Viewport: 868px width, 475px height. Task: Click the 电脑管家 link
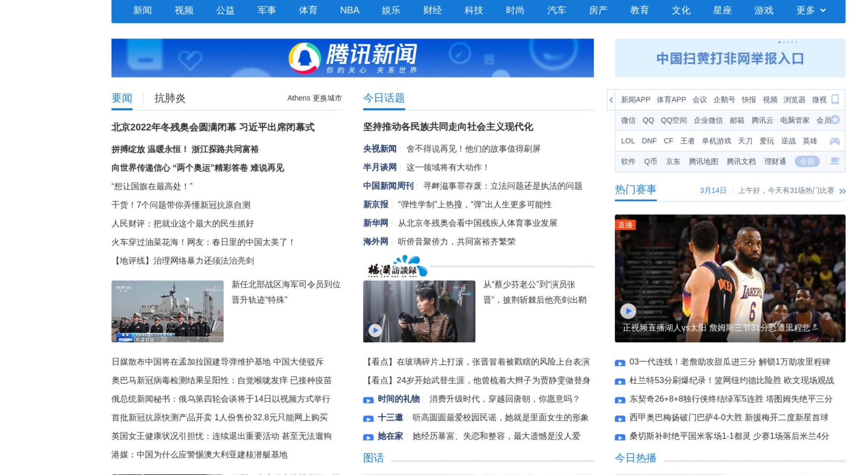pyautogui.click(x=795, y=120)
